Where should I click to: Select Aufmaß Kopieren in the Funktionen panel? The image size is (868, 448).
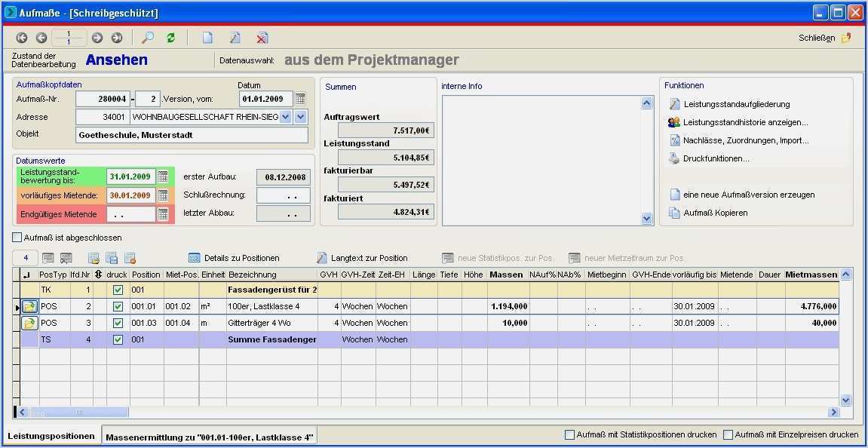(716, 212)
